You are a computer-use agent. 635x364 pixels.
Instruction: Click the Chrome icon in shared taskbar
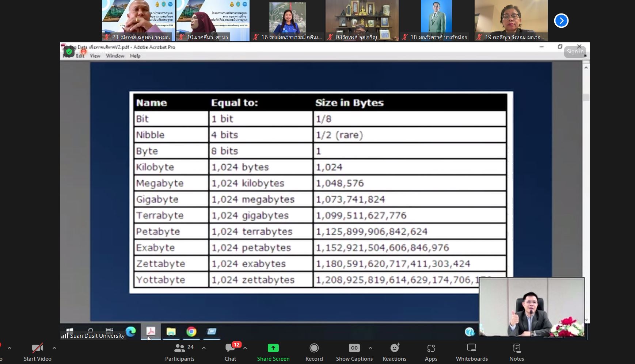191,331
